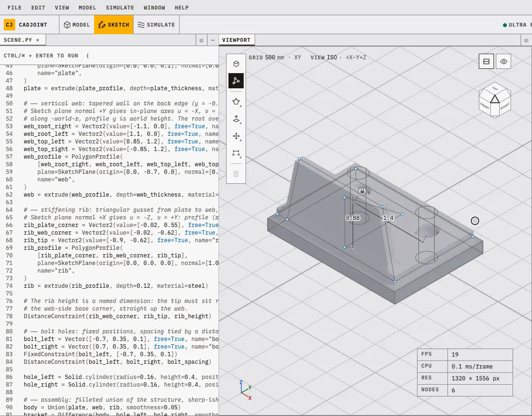Screen dimensions: 532x416
Task: Click line 83 FixedConstraint(bolt_left
Action: coord(100,354)
